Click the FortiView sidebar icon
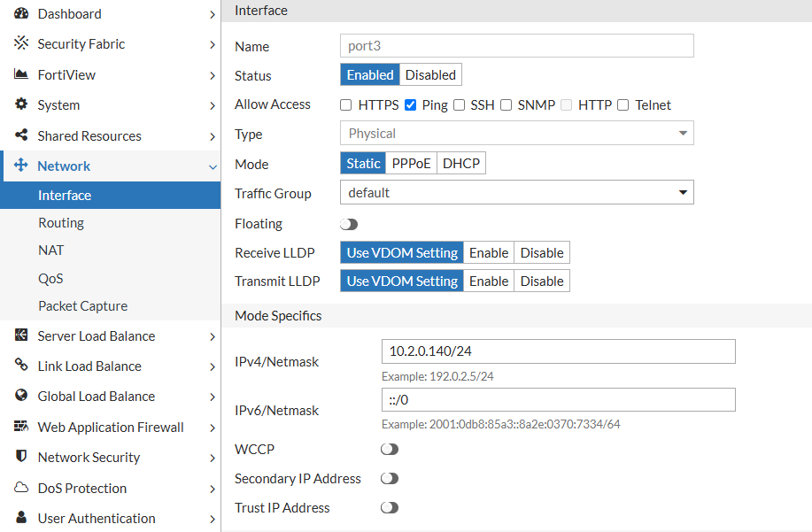The height and width of the screenshot is (532, 812). coord(19,74)
